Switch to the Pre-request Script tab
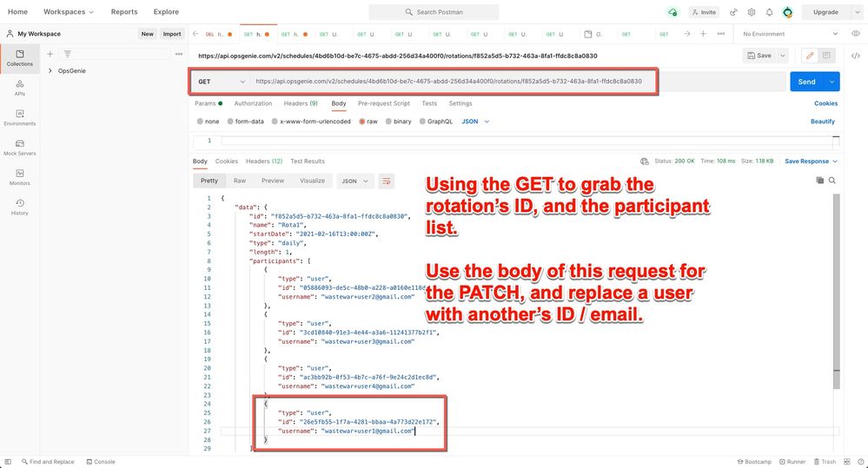The height and width of the screenshot is (468, 868). [384, 103]
